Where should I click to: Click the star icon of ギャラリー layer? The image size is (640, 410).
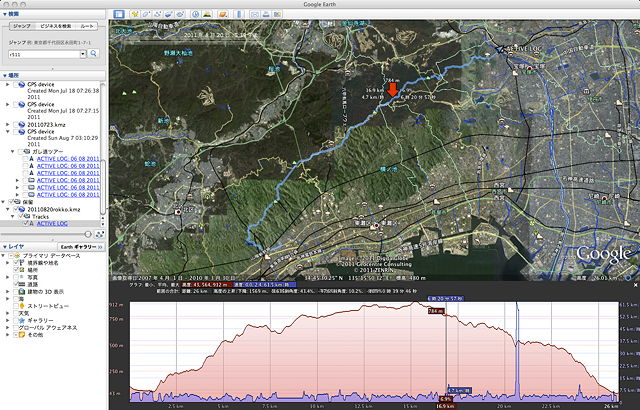(x=22, y=320)
